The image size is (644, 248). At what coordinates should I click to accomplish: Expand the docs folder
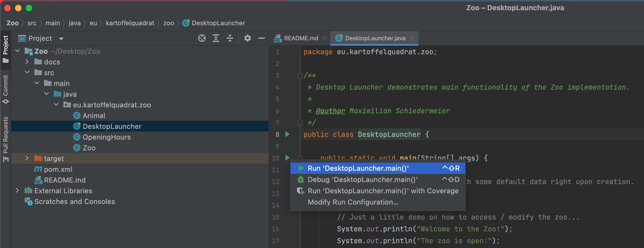[x=27, y=62]
